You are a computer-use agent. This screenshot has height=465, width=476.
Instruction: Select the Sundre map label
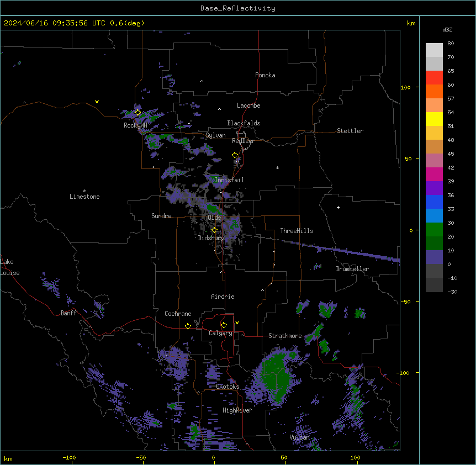pos(161,216)
